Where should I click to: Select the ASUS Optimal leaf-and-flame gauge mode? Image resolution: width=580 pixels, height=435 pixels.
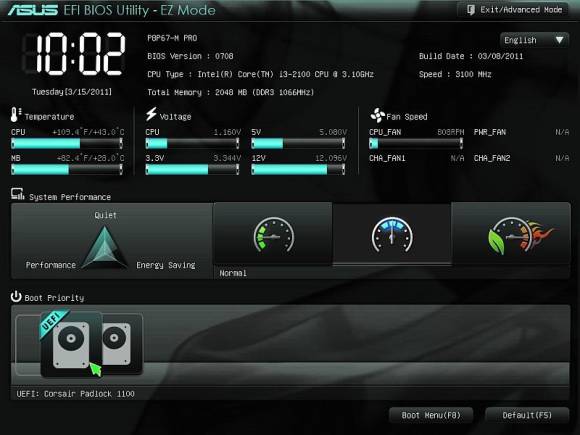coord(511,235)
